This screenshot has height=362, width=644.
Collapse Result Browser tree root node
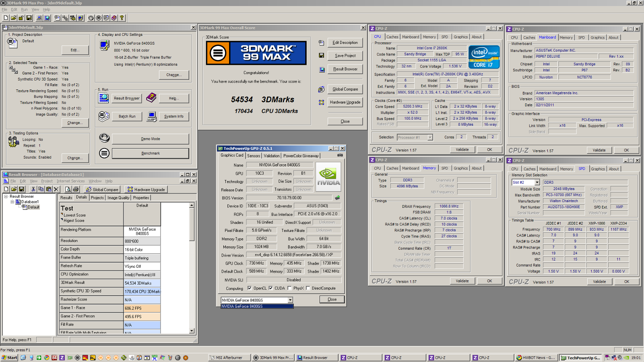coord(6,197)
